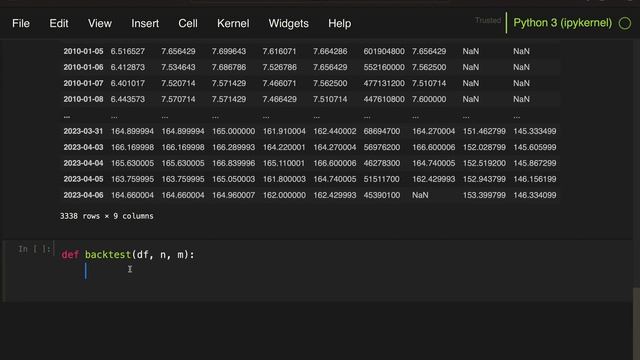Click cell value 56976200
Image resolution: width=640 pixels, height=360 pixels.
[382, 147]
